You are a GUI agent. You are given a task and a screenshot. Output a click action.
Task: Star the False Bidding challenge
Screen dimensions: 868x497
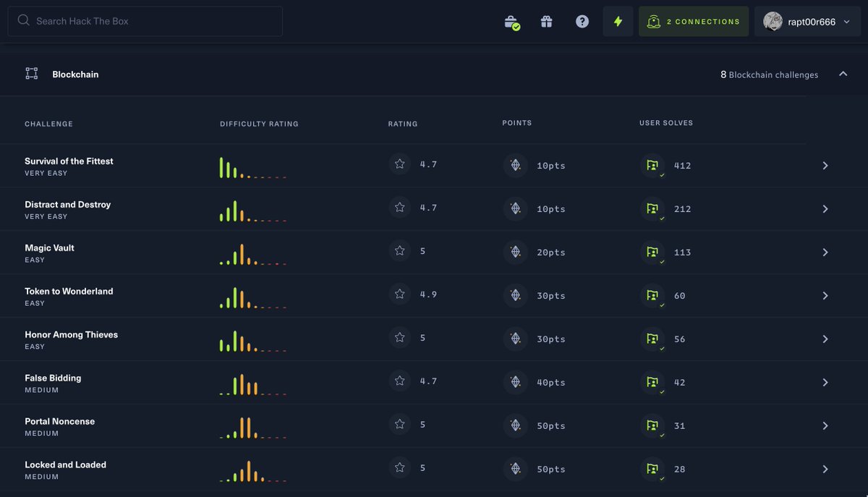coord(399,381)
